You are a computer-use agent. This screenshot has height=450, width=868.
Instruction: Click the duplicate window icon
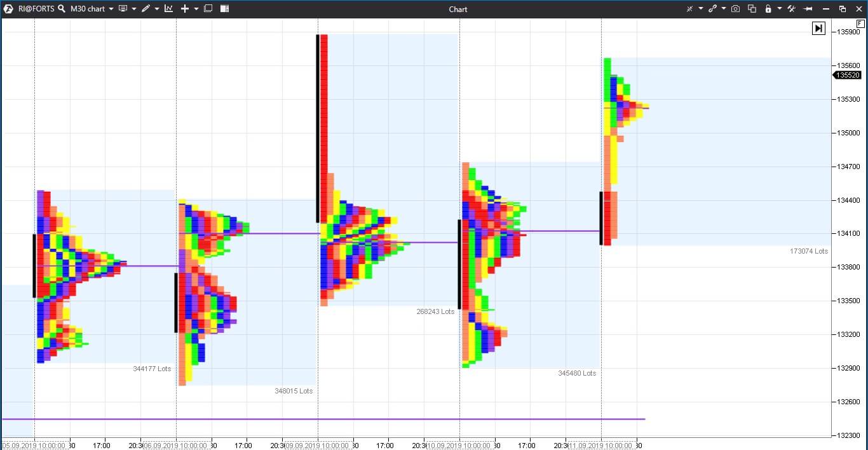click(752, 9)
